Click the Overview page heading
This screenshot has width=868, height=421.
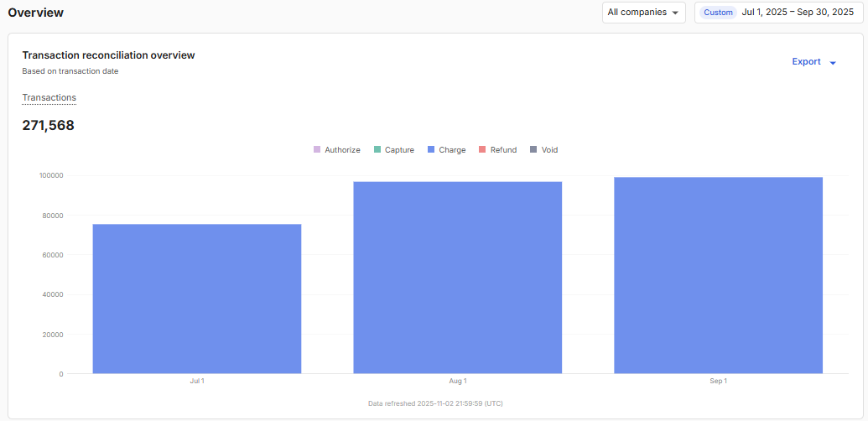35,13
